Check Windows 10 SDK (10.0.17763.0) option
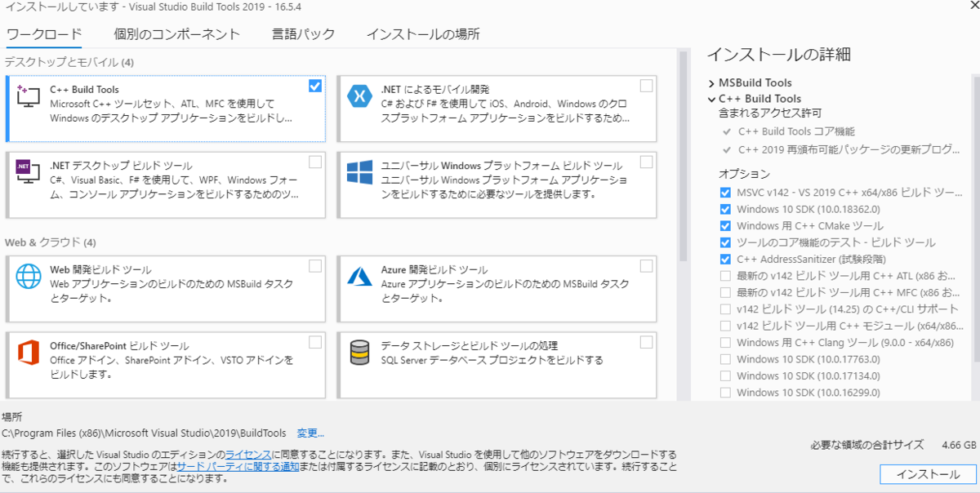The image size is (980, 493). click(725, 359)
